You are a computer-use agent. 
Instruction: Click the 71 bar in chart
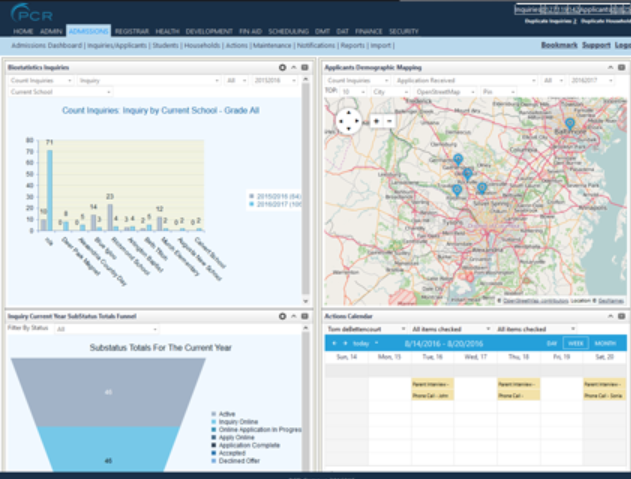coord(50,190)
